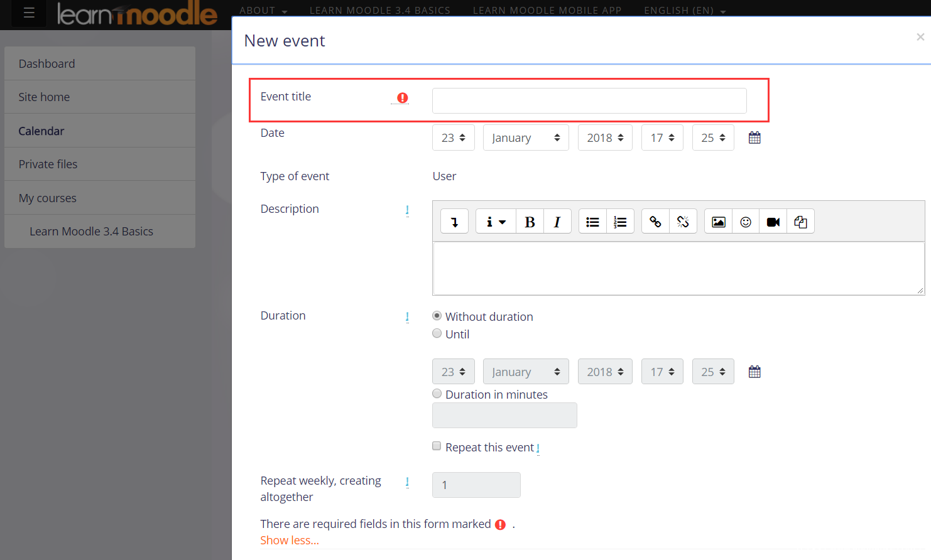Go to the Learn Moodle logo home
Screen dimensions: 931x560
click(x=137, y=13)
